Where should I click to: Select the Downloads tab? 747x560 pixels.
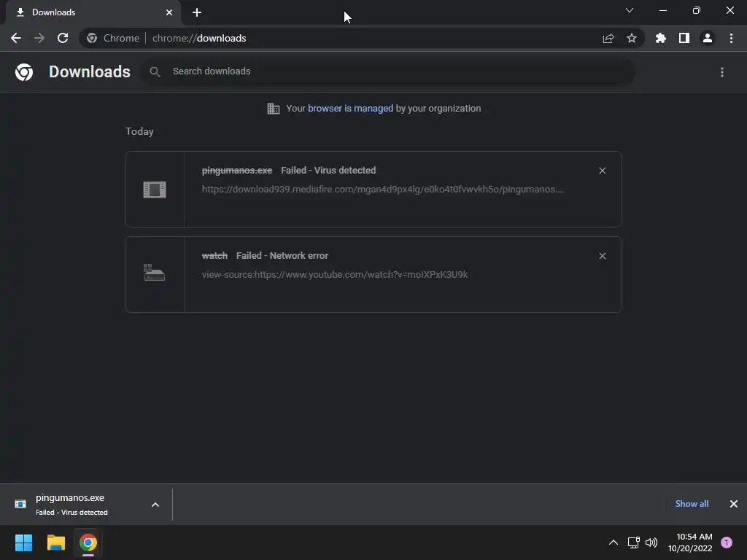coord(93,12)
